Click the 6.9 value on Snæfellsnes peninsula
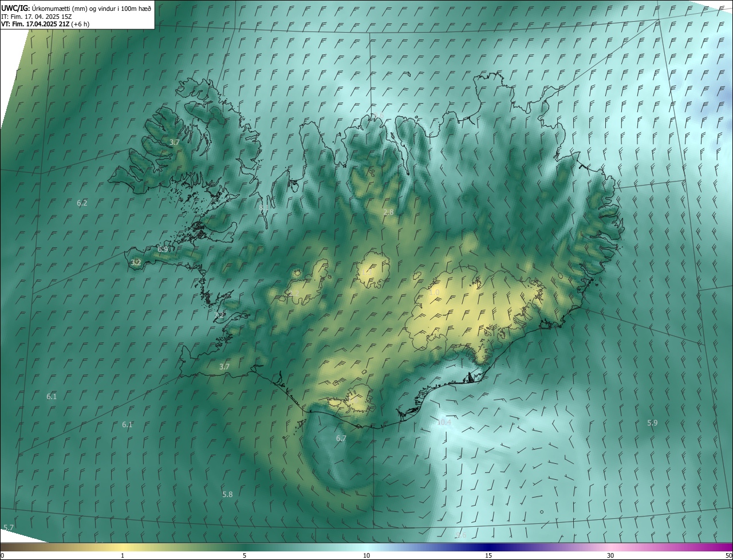This screenshot has height=560, width=733. click(x=163, y=249)
